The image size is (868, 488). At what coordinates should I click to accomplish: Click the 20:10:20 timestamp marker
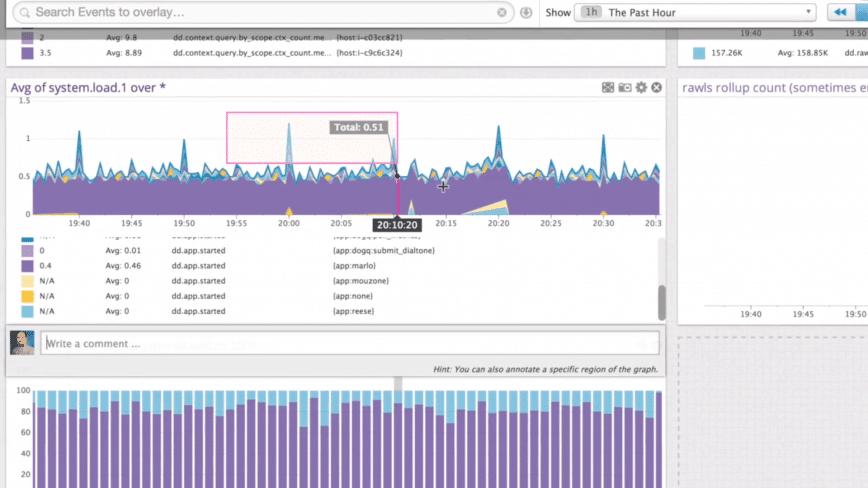pyautogui.click(x=397, y=225)
